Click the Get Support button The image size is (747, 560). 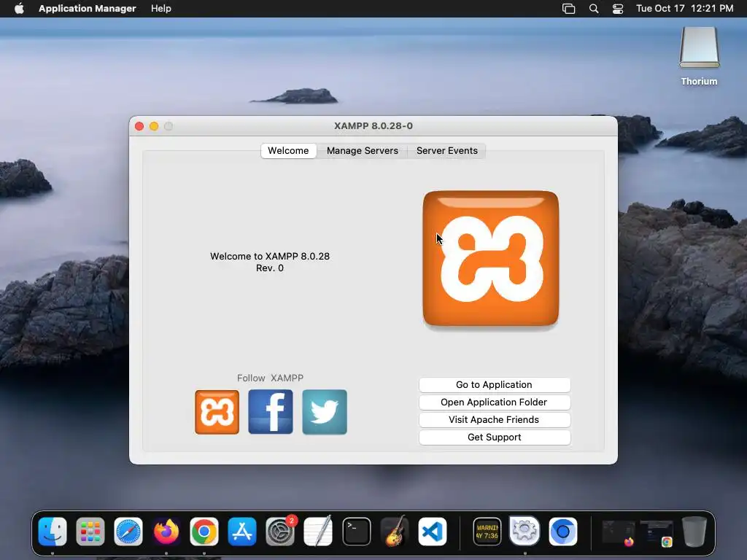click(494, 437)
